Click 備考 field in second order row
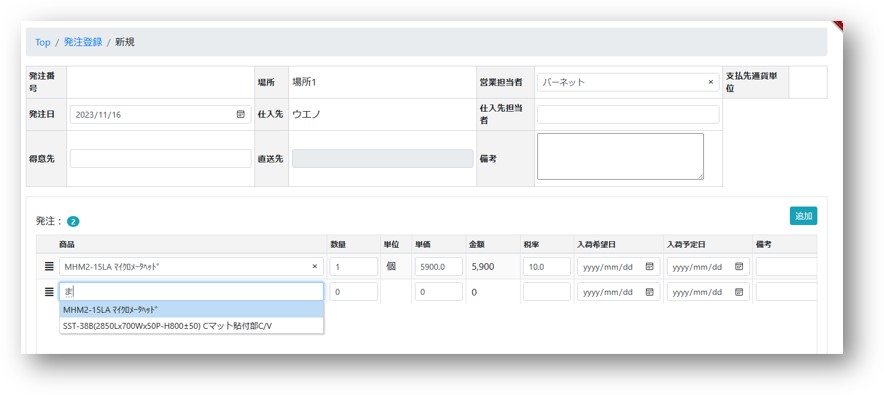Screen dimensions: 884x395 (x=786, y=292)
